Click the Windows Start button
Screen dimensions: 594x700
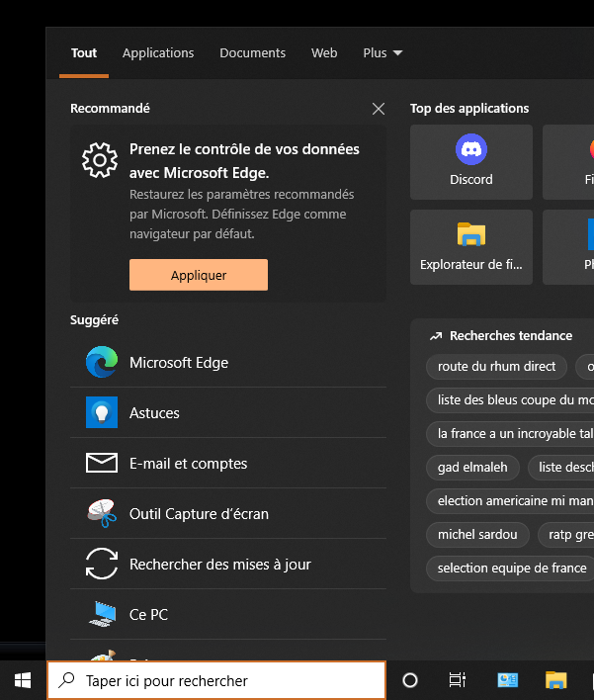click(x=22, y=680)
